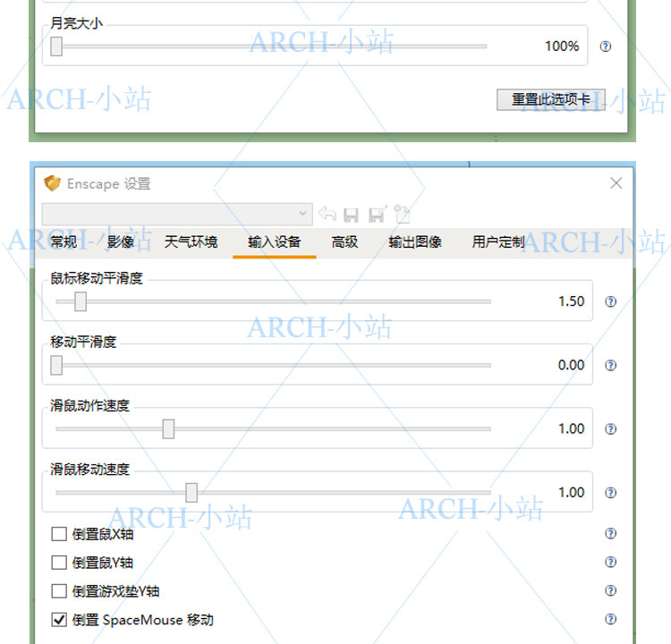The width and height of the screenshot is (671, 644).
Task: Open the preset dropdown list
Action: 303,214
